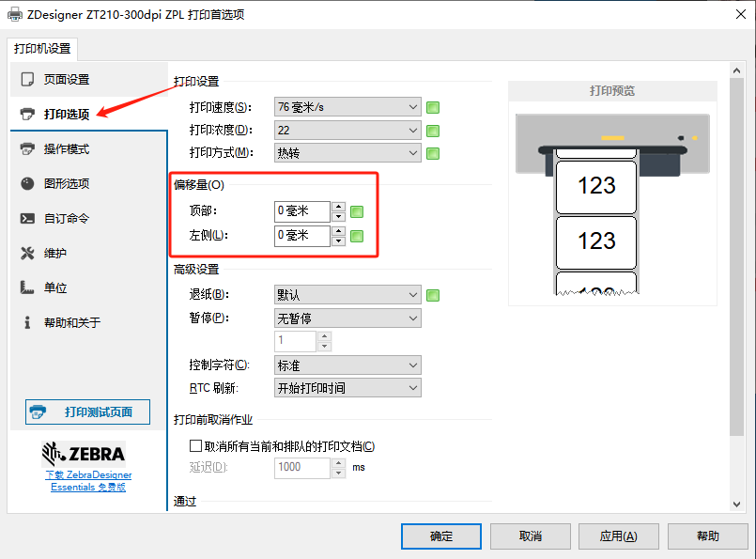The image size is (756, 559).
Task: Click the 左侧 offset input field
Action: click(302, 236)
